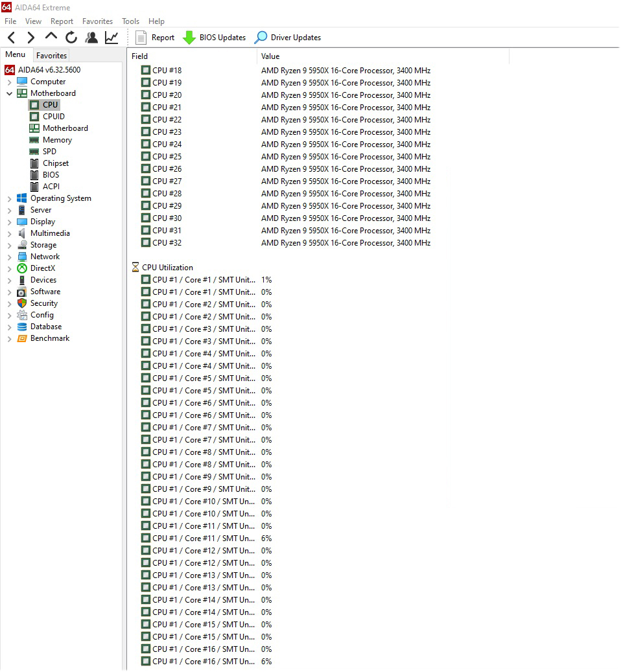
Task: Click the Driver Updates button label
Action: [296, 38]
